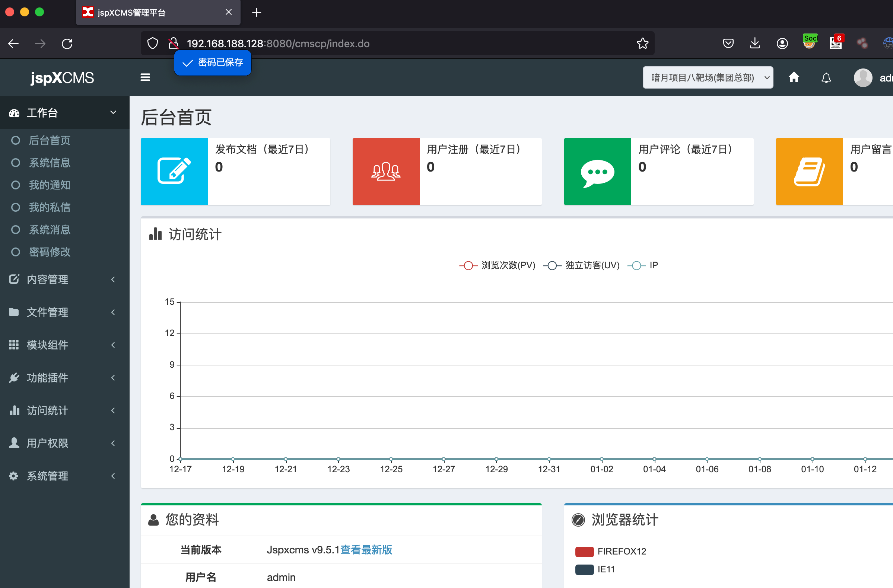893x588 pixels.
Task: Select 系统信息 in the sidebar
Action: [50, 163]
